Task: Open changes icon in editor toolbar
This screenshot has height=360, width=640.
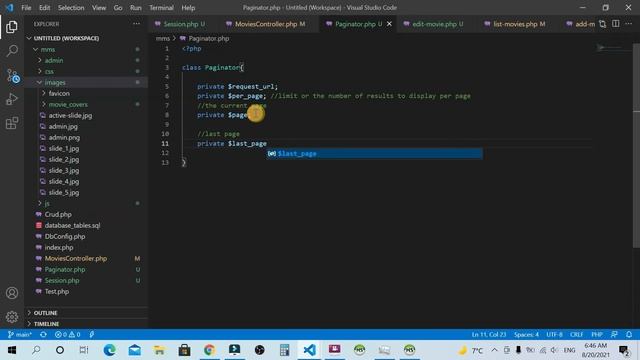Action: tap(602, 24)
